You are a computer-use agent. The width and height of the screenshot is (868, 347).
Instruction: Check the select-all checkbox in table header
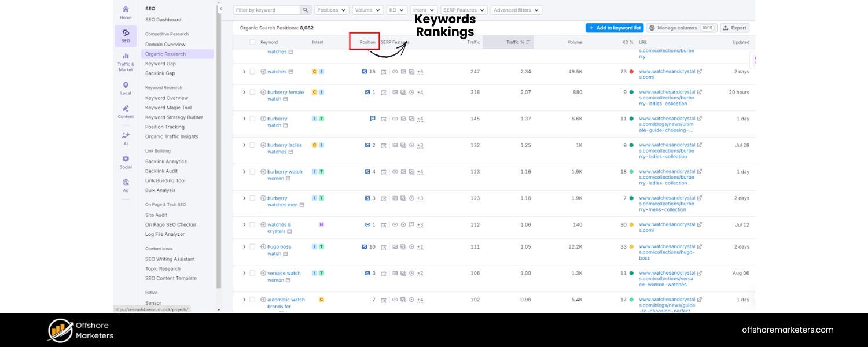tap(253, 42)
